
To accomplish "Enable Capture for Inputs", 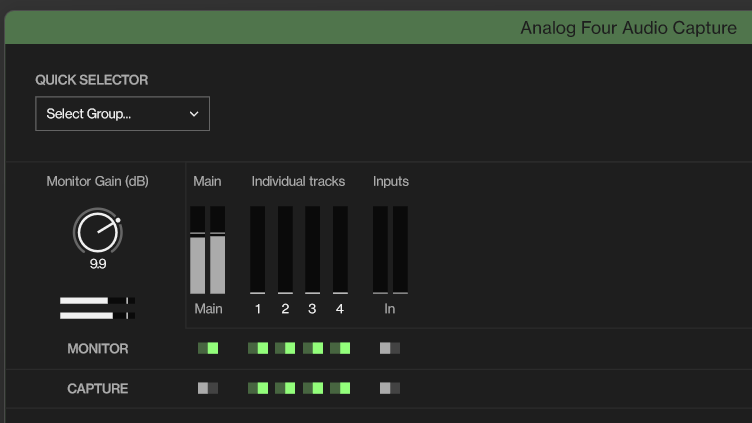I will (x=390, y=388).
